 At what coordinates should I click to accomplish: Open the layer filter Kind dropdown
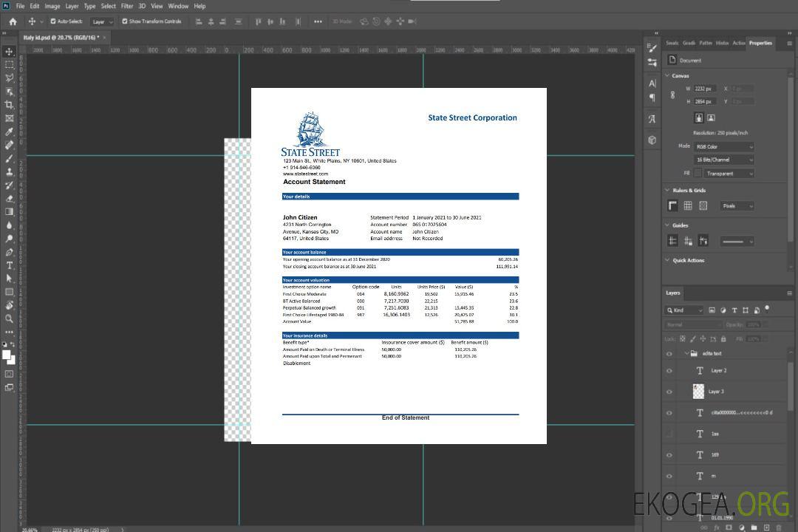point(684,310)
